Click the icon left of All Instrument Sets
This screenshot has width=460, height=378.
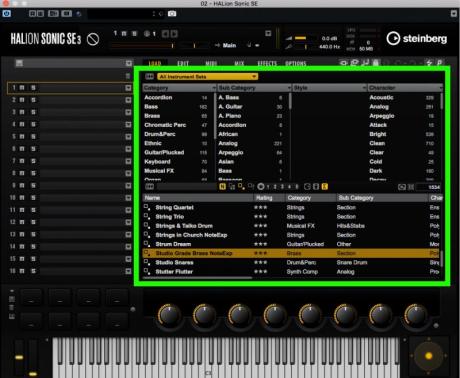[x=149, y=77]
